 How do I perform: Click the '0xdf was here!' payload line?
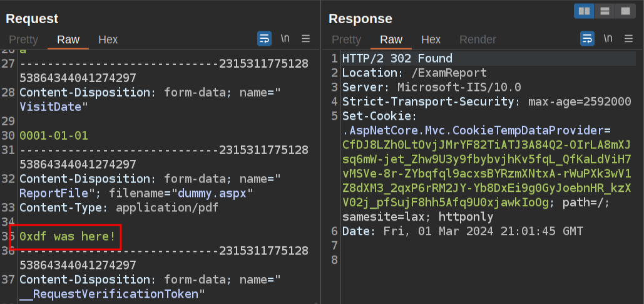[x=68, y=237]
